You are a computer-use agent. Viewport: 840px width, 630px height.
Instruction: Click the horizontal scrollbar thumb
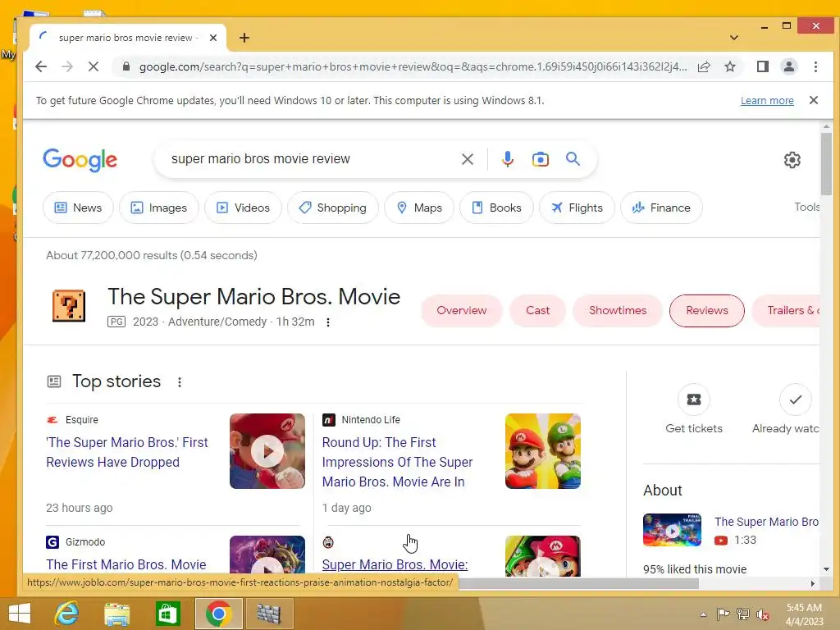click(x=578, y=583)
